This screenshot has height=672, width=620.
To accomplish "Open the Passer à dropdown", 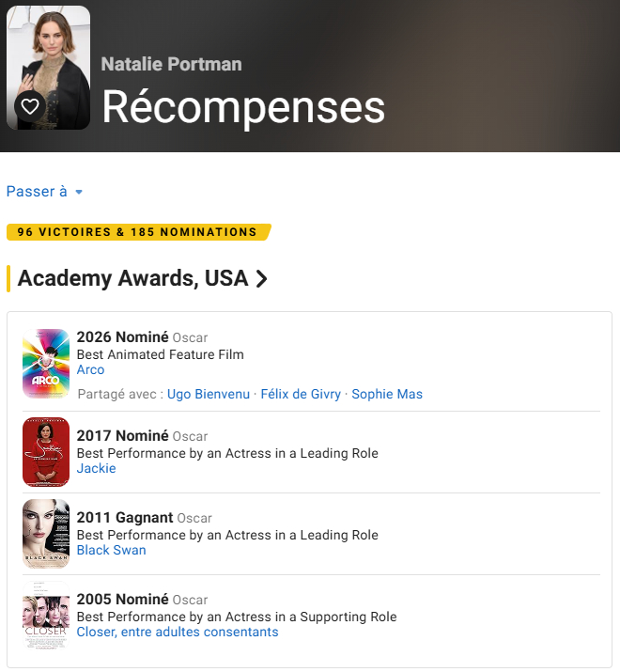I will click(44, 192).
